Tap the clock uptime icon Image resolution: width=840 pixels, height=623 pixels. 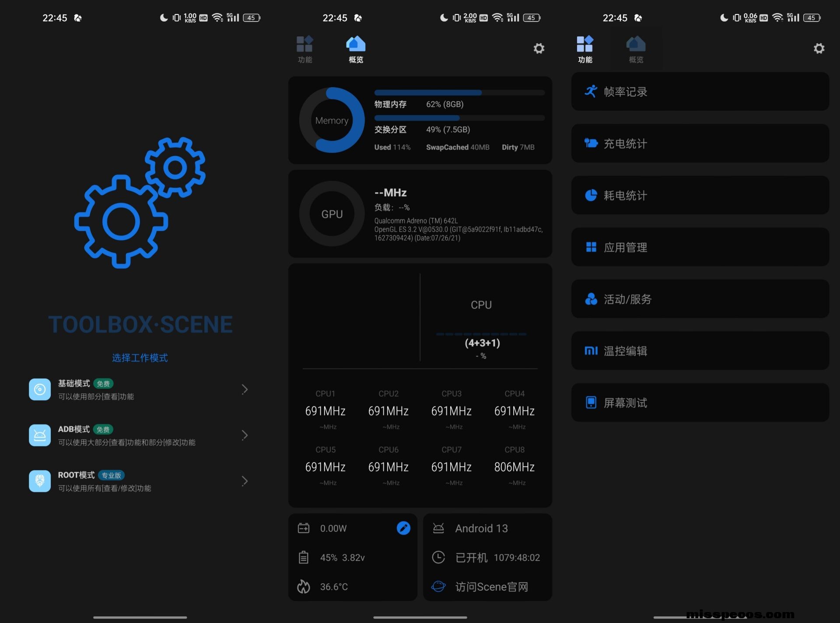438,557
